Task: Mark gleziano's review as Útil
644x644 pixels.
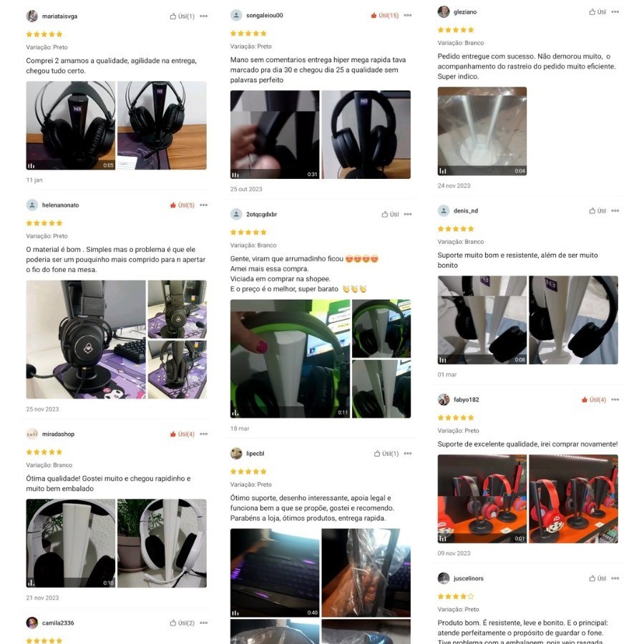Action: tap(597, 12)
